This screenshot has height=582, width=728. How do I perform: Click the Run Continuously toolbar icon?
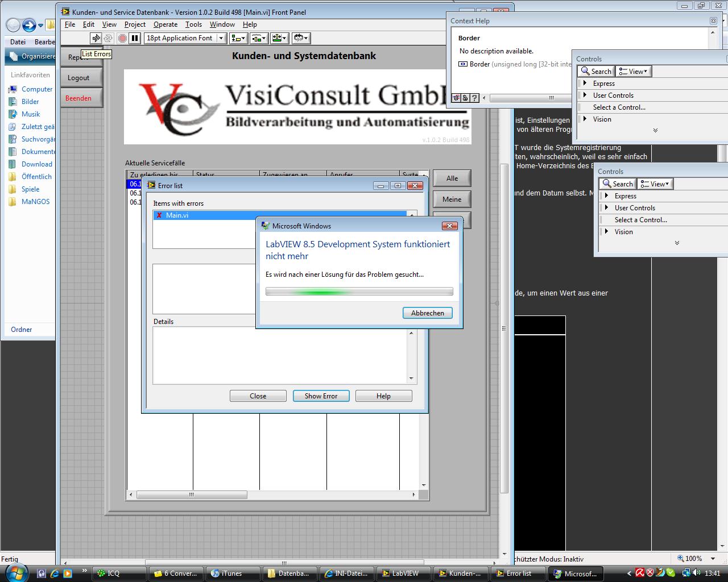click(x=108, y=38)
